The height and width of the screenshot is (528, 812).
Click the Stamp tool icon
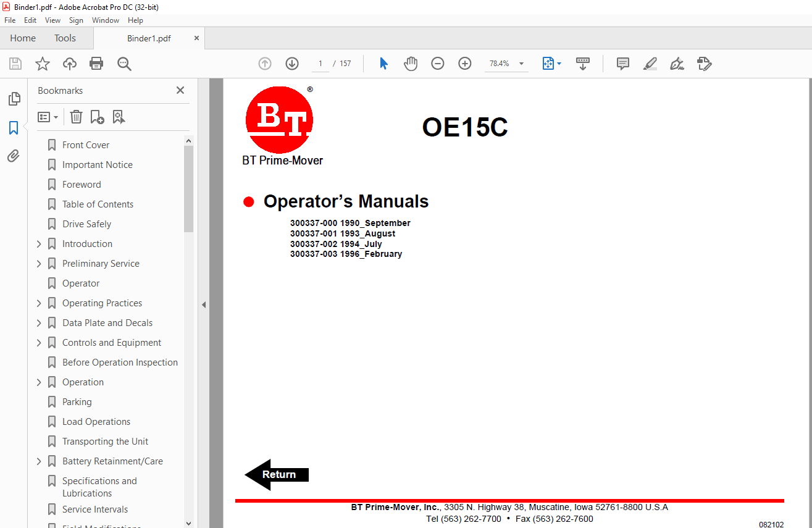pos(704,64)
